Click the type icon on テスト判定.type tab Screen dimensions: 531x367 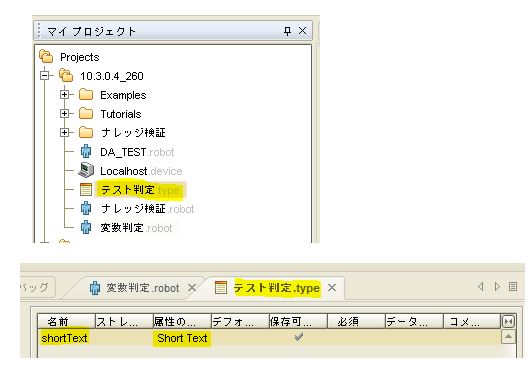(221, 287)
